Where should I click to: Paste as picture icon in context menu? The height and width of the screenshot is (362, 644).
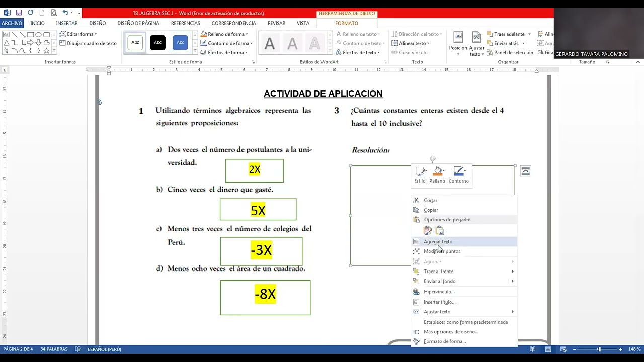440,230
